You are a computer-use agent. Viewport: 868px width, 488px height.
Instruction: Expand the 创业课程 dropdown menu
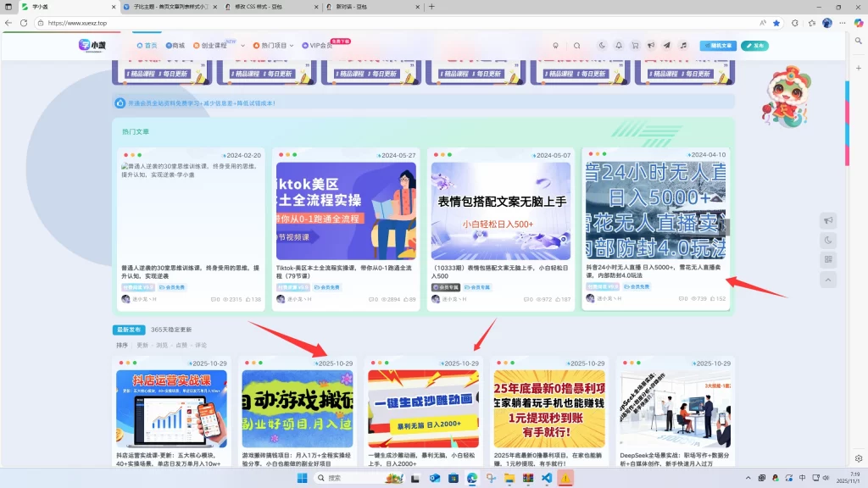[x=214, y=46]
